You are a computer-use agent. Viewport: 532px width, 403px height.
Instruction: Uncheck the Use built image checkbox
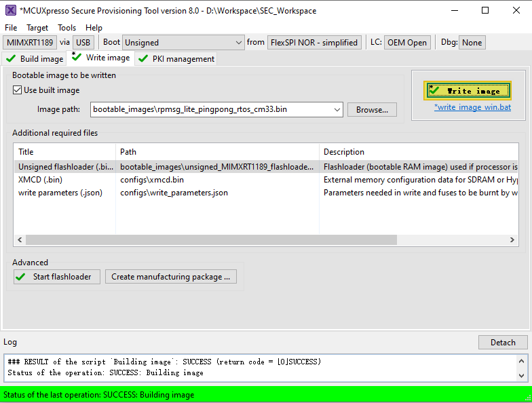[x=18, y=90]
